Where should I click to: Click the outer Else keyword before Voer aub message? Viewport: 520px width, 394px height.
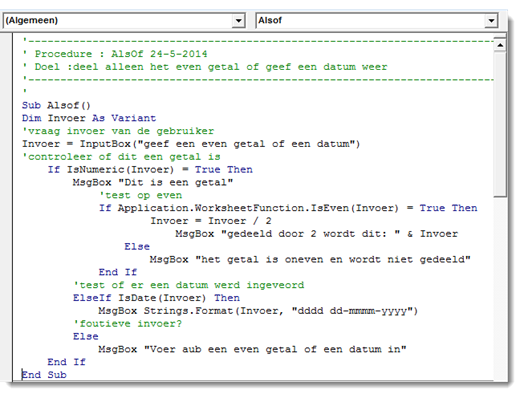point(86,337)
